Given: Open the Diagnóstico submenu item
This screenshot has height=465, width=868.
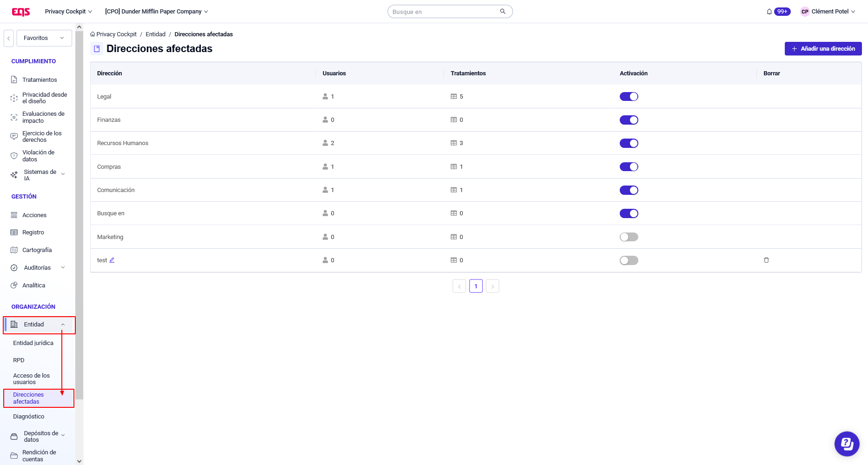Looking at the screenshot, I should (x=29, y=417).
